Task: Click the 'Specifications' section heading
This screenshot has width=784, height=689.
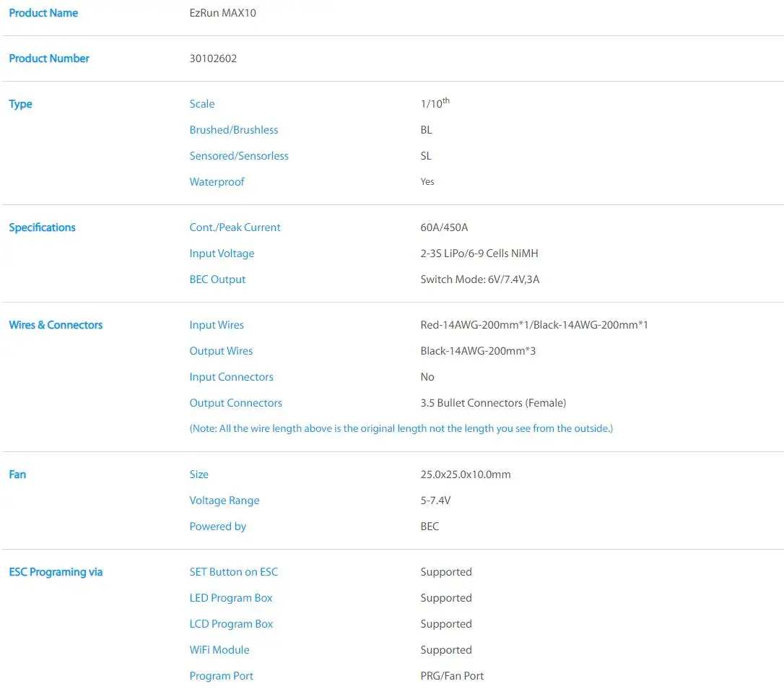Action: click(42, 227)
